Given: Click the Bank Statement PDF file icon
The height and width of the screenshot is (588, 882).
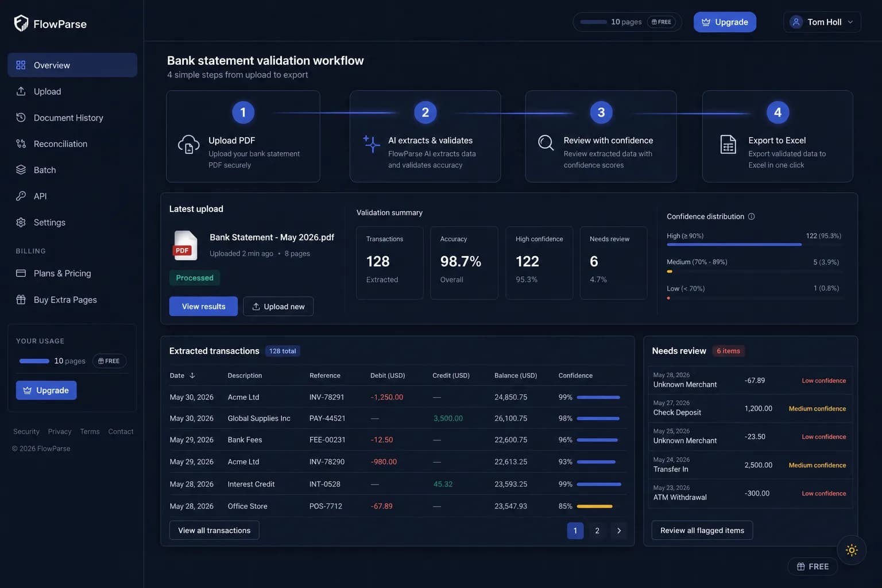Looking at the screenshot, I should coord(185,245).
